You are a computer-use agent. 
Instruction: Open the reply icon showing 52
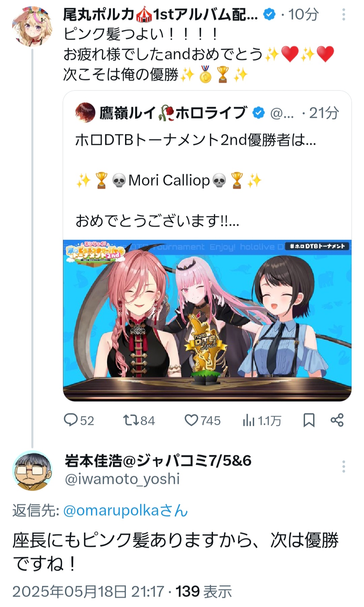point(79,420)
